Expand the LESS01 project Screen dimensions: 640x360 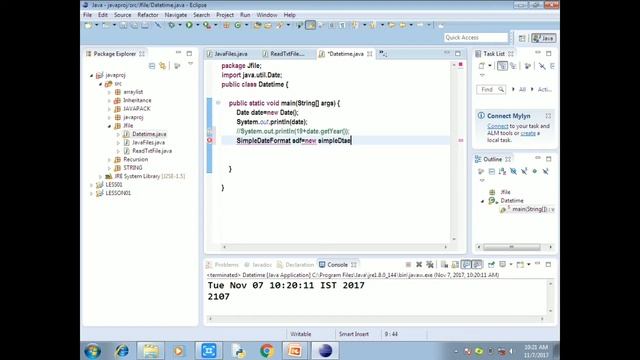coord(91,185)
